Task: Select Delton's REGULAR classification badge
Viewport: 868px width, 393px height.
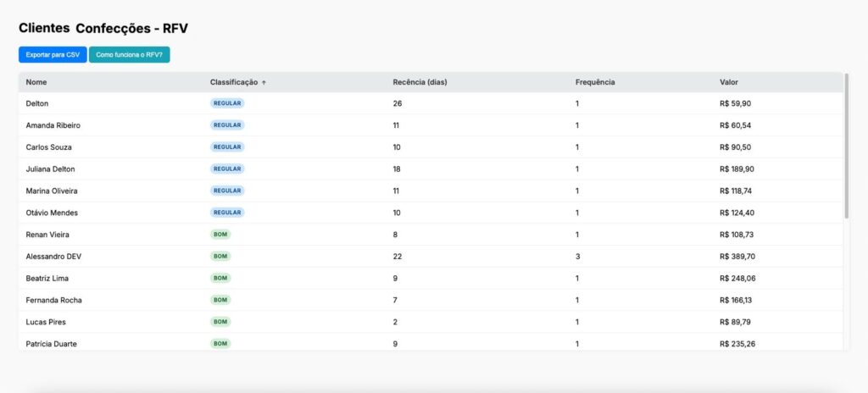Action: (x=227, y=103)
